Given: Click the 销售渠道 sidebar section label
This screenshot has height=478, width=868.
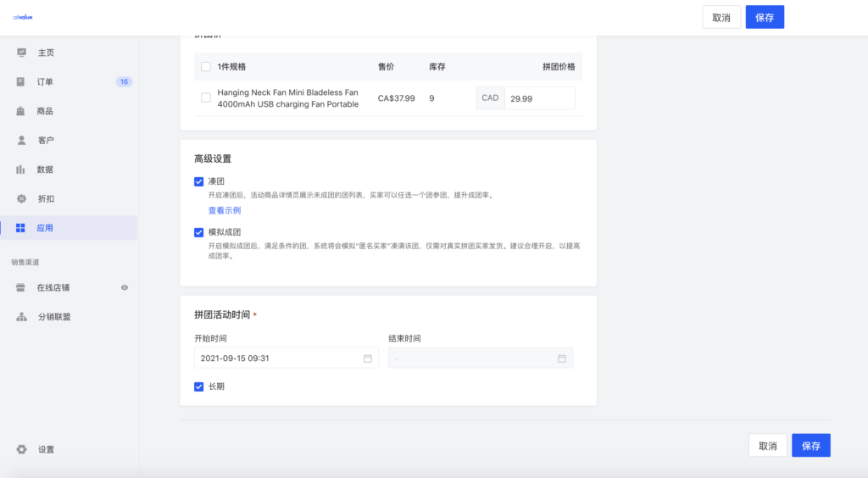Looking at the screenshot, I should pyautogui.click(x=25, y=262).
